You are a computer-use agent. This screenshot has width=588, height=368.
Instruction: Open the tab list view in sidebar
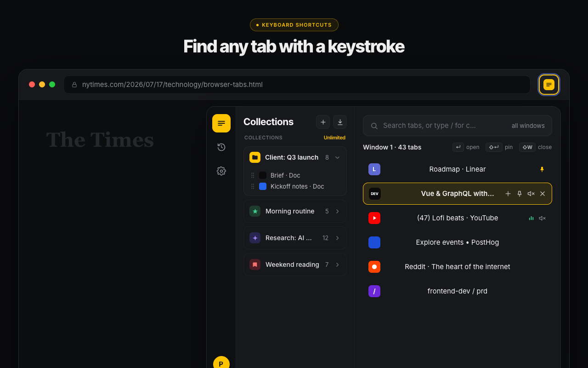click(221, 123)
